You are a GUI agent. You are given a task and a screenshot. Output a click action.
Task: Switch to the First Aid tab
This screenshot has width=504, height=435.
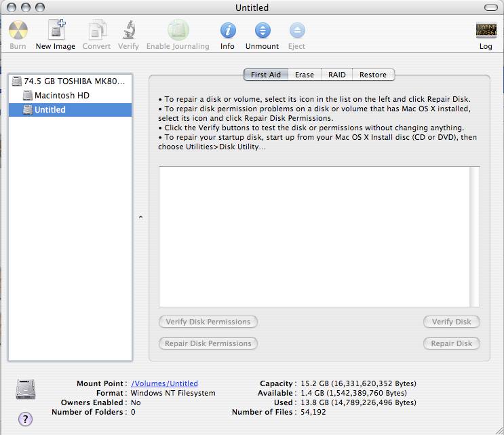point(266,75)
